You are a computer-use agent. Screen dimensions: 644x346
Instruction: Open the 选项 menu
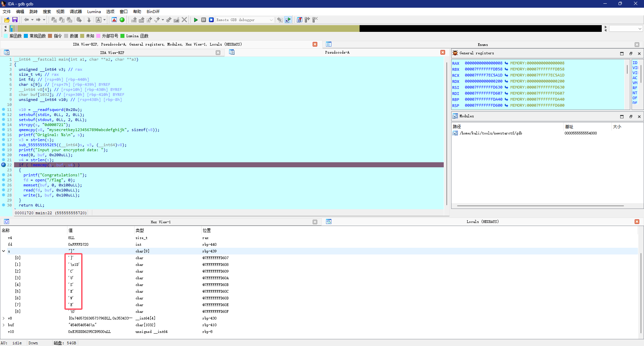(110, 11)
